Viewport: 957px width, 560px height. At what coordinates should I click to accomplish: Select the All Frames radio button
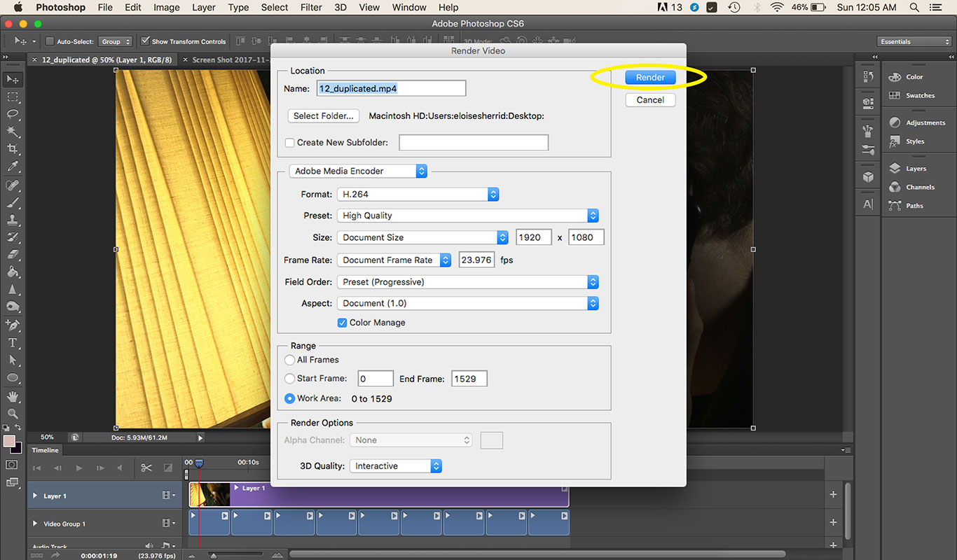pos(289,360)
